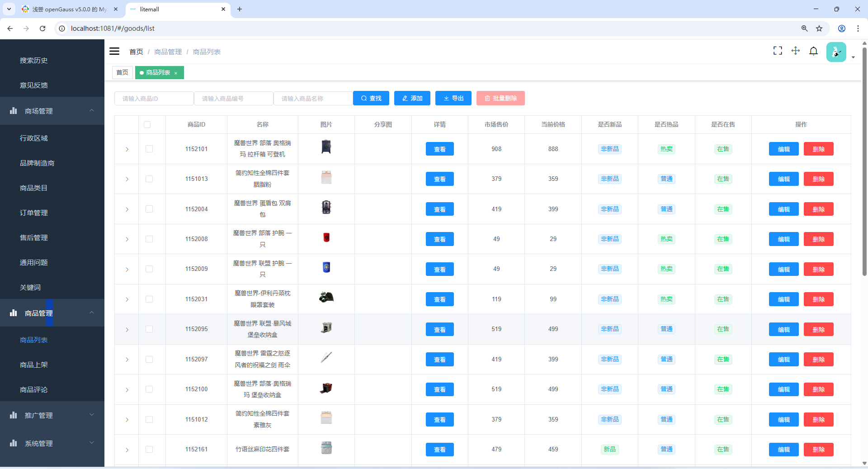Check the select-all checkbox in table header
This screenshot has height=469, width=868.
[x=147, y=124]
